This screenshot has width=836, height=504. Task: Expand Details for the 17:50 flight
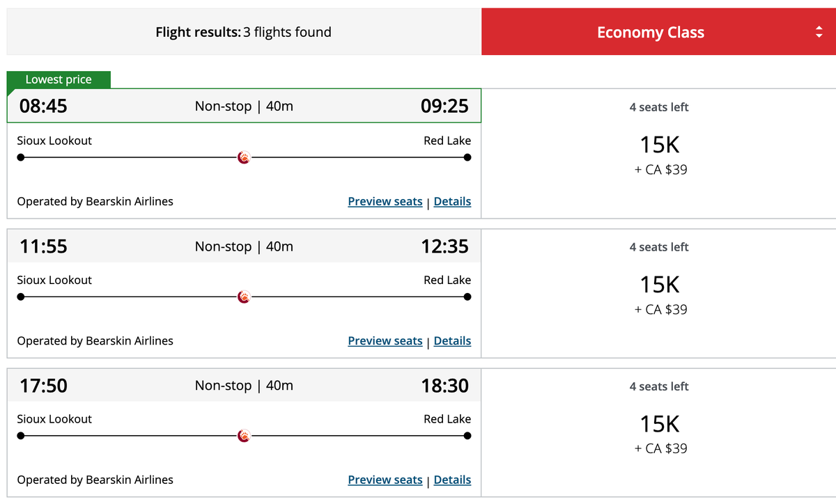452,480
